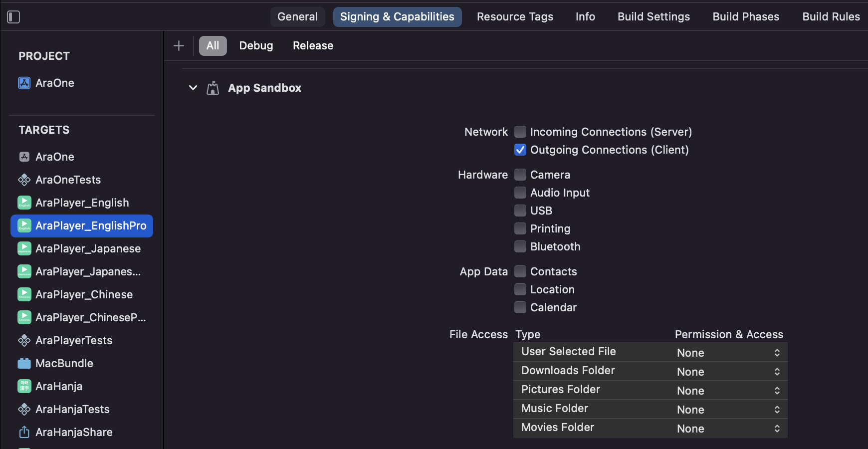868x449 pixels.
Task: Select the AraPlayer_English target
Action: [82, 203]
